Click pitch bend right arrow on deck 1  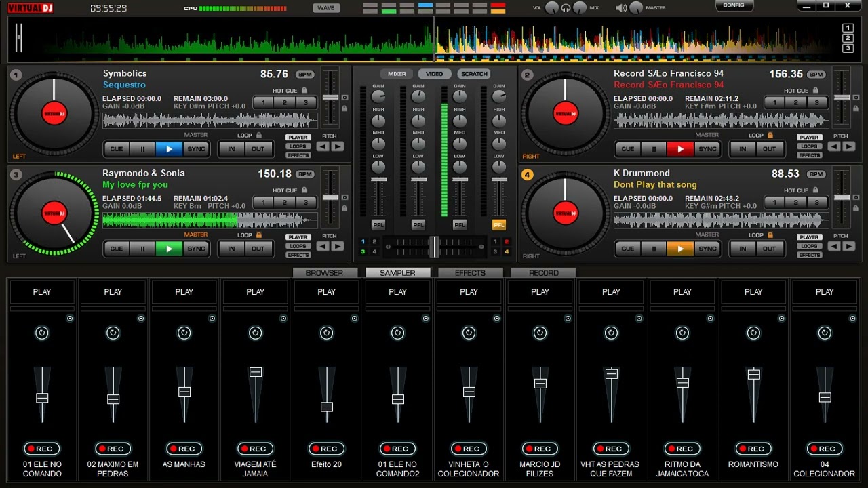pyautogui.click(x=337, y=146)
